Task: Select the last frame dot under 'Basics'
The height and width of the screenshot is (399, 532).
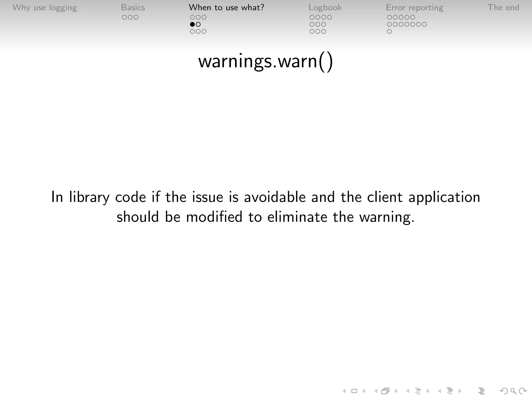Action: (x=136, y=17)
